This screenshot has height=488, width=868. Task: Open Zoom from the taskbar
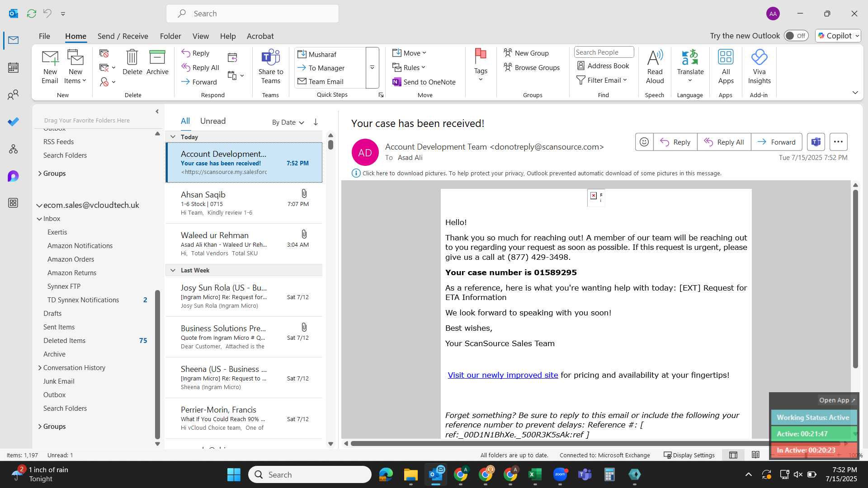[x=560, y=474]
